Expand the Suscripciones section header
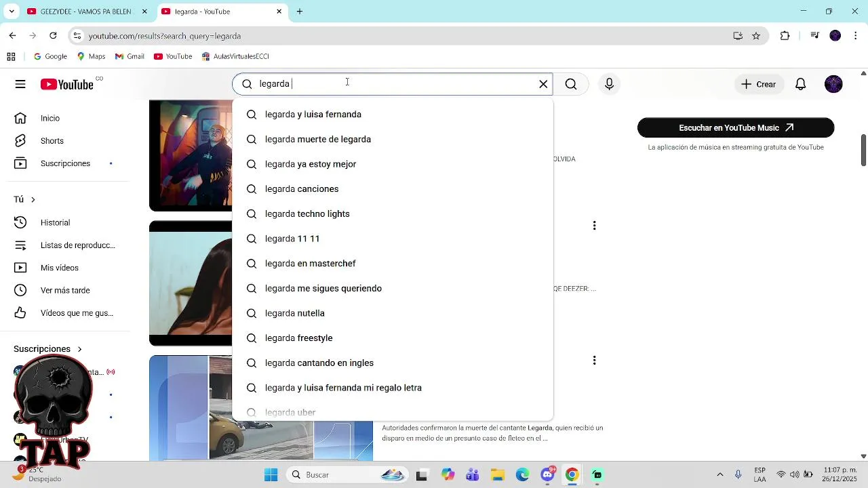Viewport: 868px width, 488px height. tap(47, 349)
